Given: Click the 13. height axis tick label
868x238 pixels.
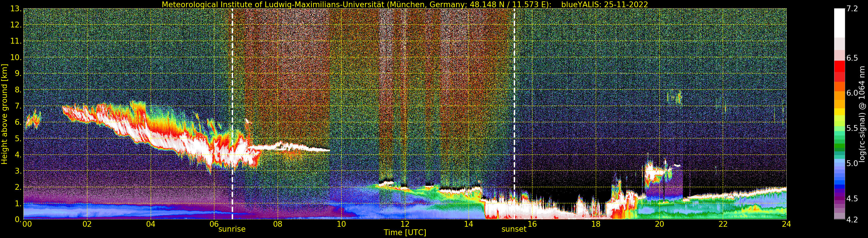Looking at the screenshot, I should point(16,9).
